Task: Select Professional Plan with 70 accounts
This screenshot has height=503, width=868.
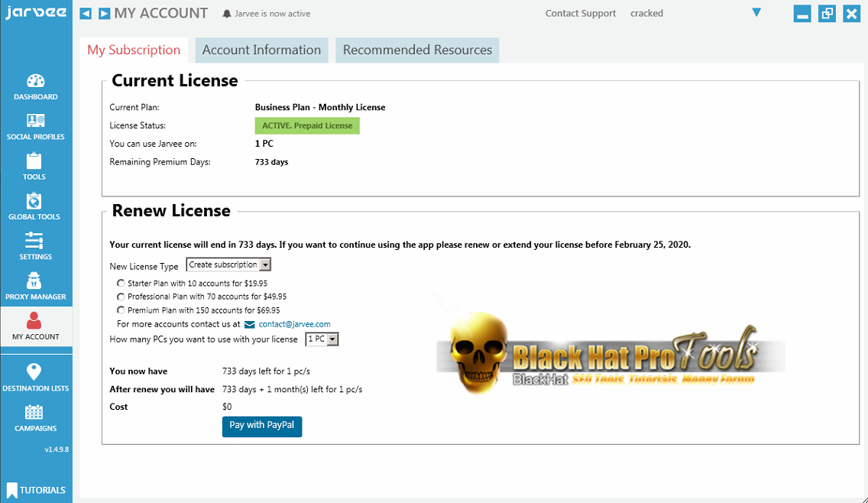Action: [x=121, y=297]
